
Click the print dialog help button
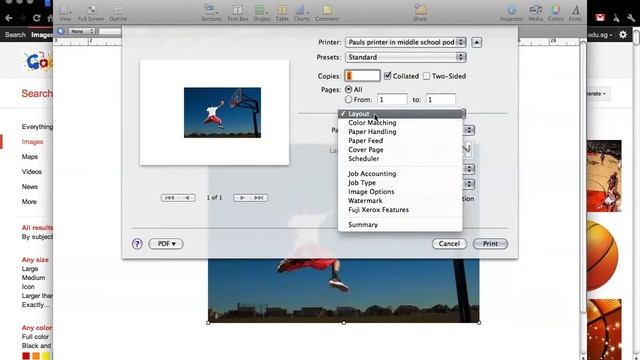coord(137,244)
